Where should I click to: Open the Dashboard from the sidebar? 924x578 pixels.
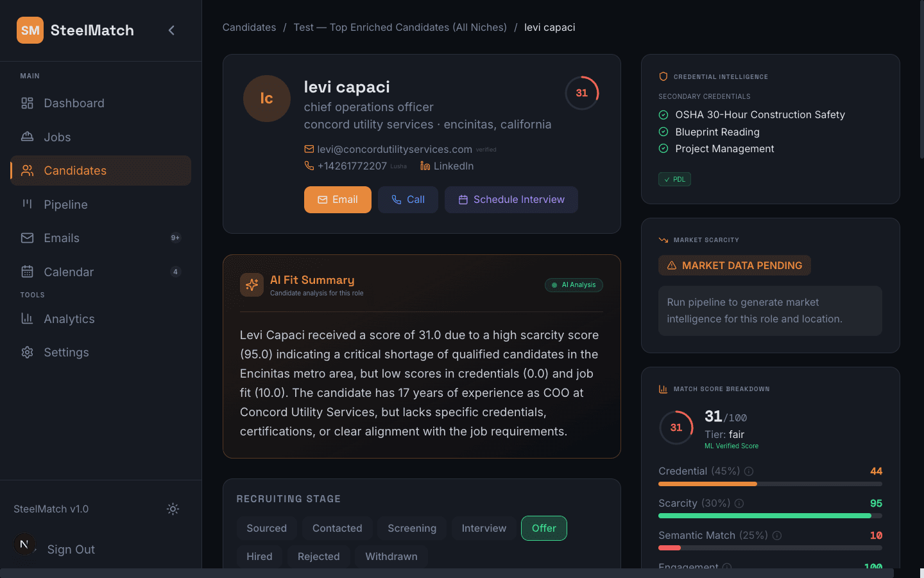tap(74, 103)
